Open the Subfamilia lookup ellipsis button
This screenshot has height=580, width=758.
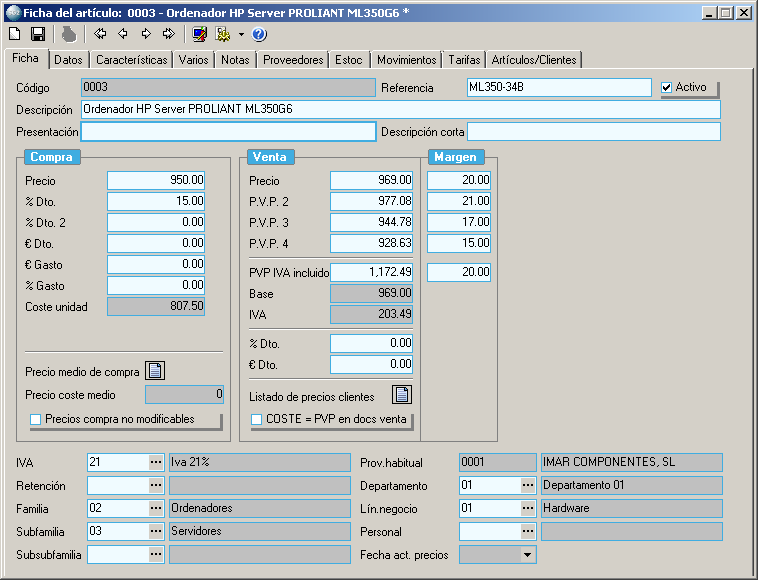tap(156, 531)
